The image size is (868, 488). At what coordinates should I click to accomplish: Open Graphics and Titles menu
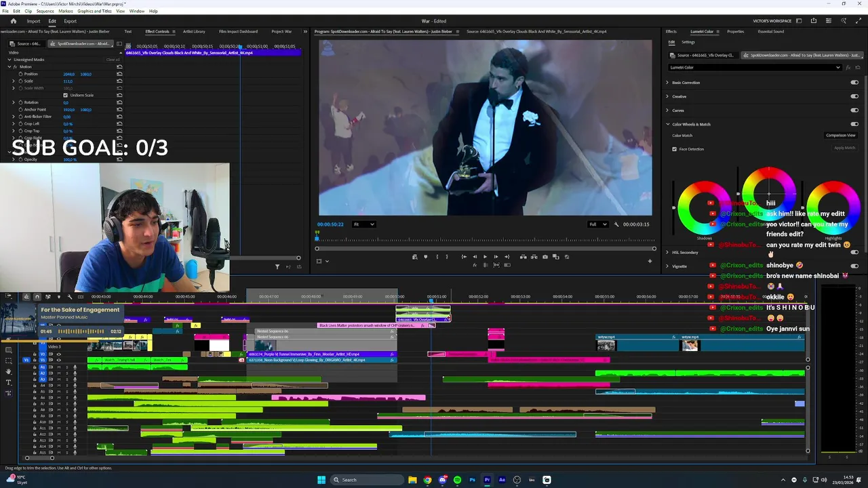click(95, 11)
